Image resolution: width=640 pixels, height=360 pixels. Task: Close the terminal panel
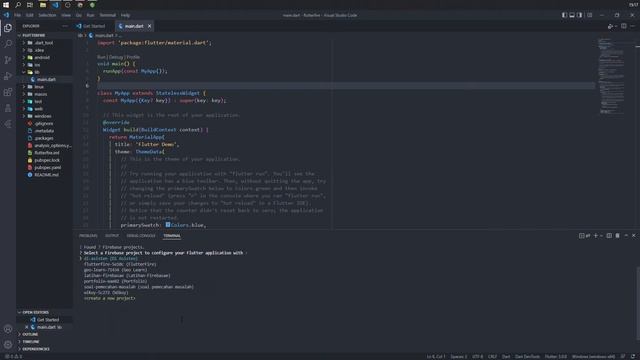point(633,236)
